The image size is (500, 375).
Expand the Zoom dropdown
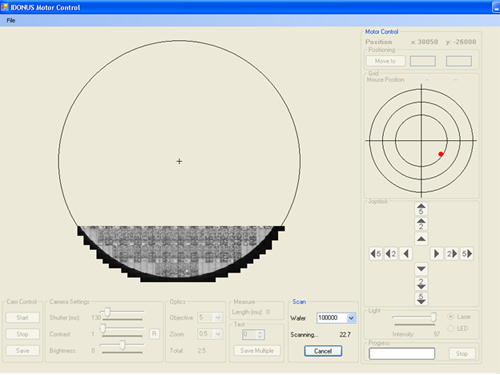[218, 334]
